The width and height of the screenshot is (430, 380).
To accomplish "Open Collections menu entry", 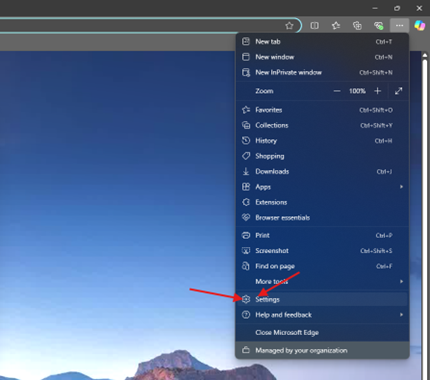I will [x=322, y=125].
